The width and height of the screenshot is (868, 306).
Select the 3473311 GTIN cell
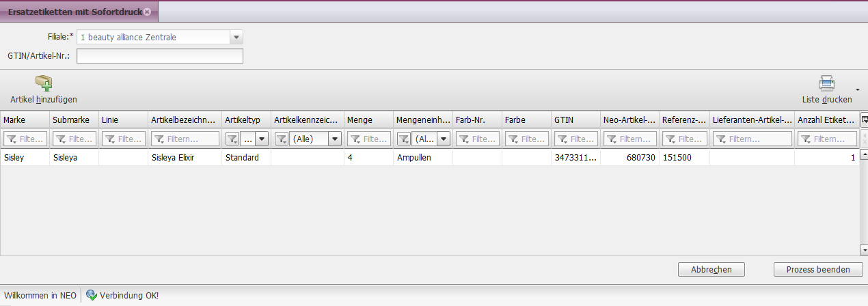pos(576,158)
